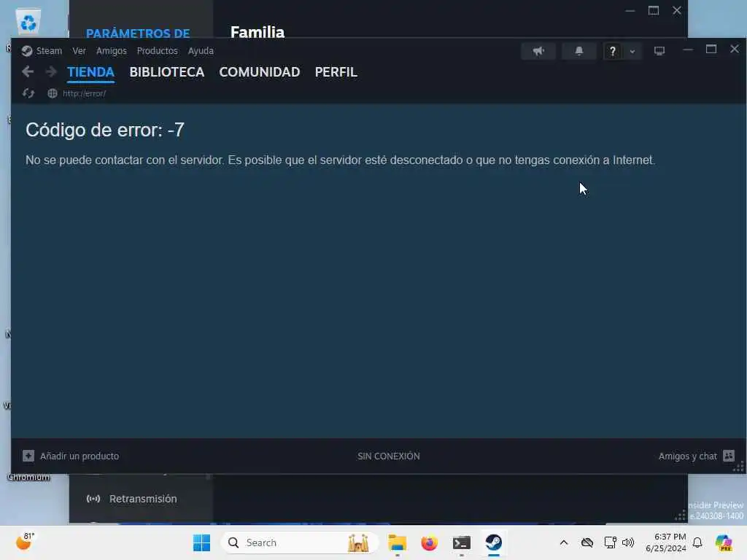Click the plus icon for adding product
Viewport: 747px width, 560px height.
28,456
